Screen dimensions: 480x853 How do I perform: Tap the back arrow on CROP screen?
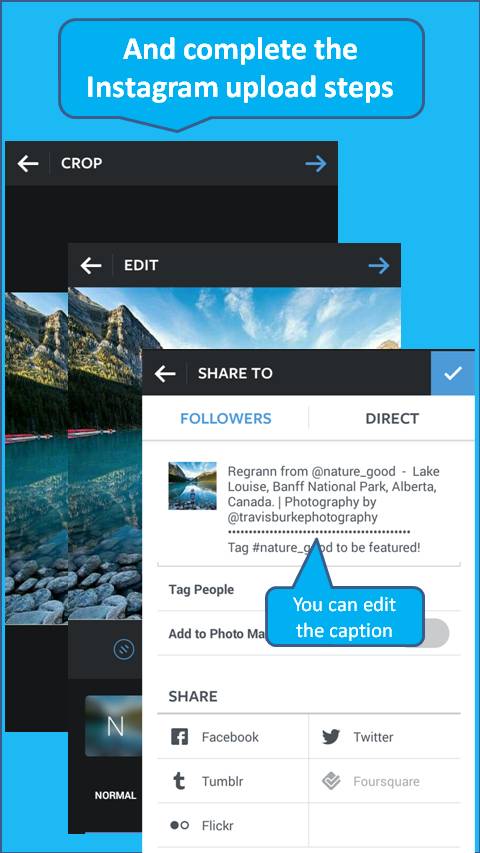28,163
